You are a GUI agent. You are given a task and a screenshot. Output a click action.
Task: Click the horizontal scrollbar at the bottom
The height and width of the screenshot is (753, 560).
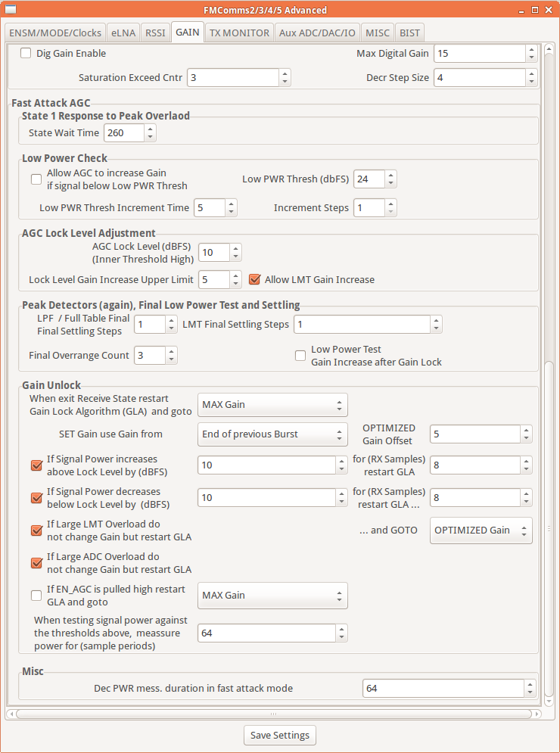[274, 714]
